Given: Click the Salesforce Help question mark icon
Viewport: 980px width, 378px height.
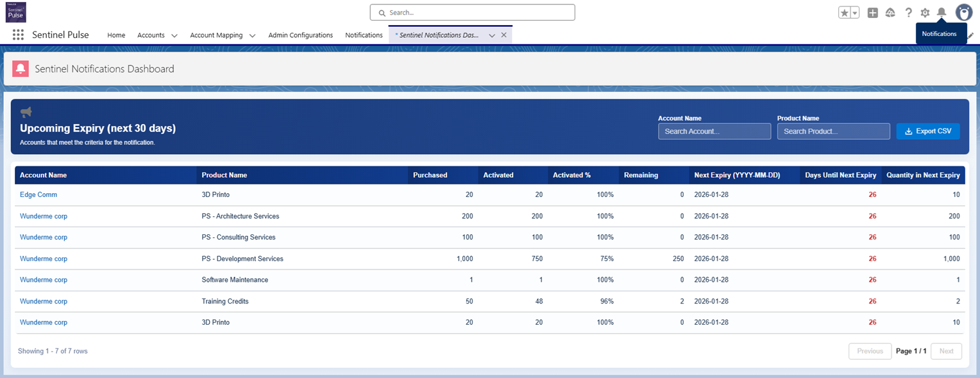Looking at the screenshot, I should tap(908, 13).
